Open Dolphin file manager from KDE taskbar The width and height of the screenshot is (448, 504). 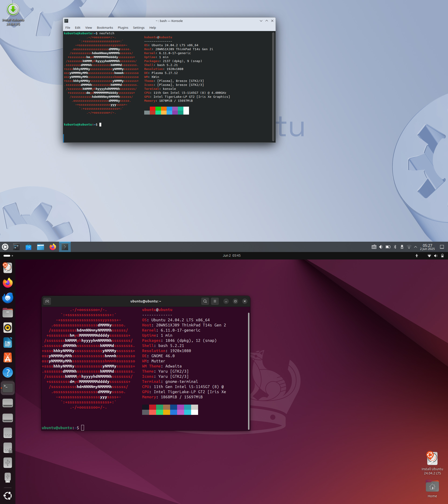(40, 247)
